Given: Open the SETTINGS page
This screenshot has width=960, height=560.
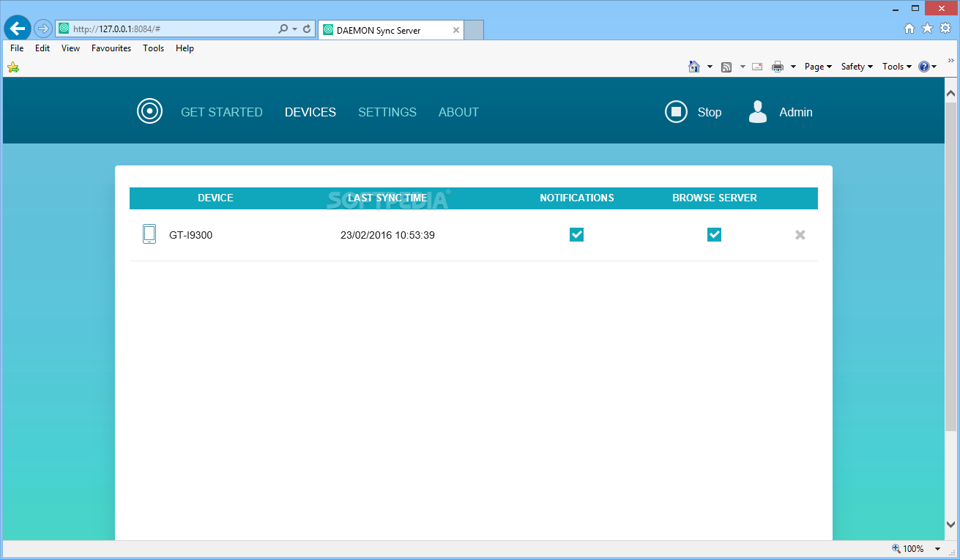Looking at the screenshot, I should (x=387, y=112).
